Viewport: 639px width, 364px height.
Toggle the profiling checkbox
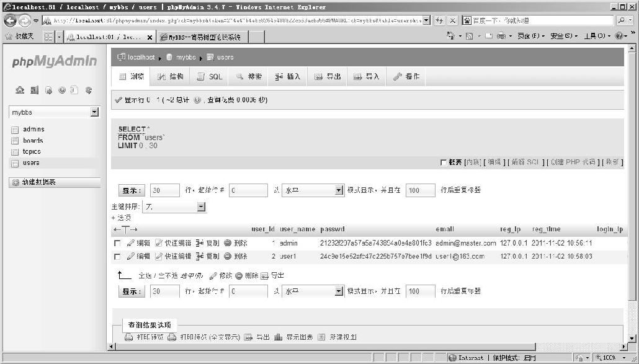(x=444, y=162)
